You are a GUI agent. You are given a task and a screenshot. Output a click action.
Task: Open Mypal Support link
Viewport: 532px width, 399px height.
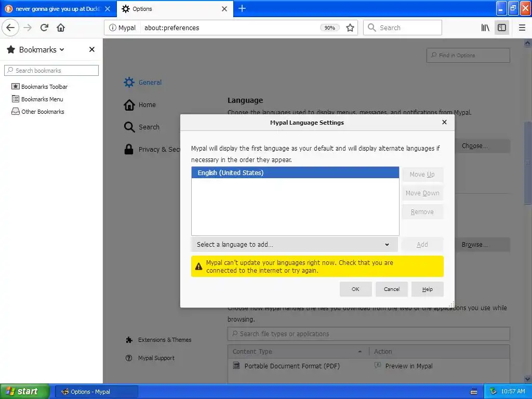point(150,358)
